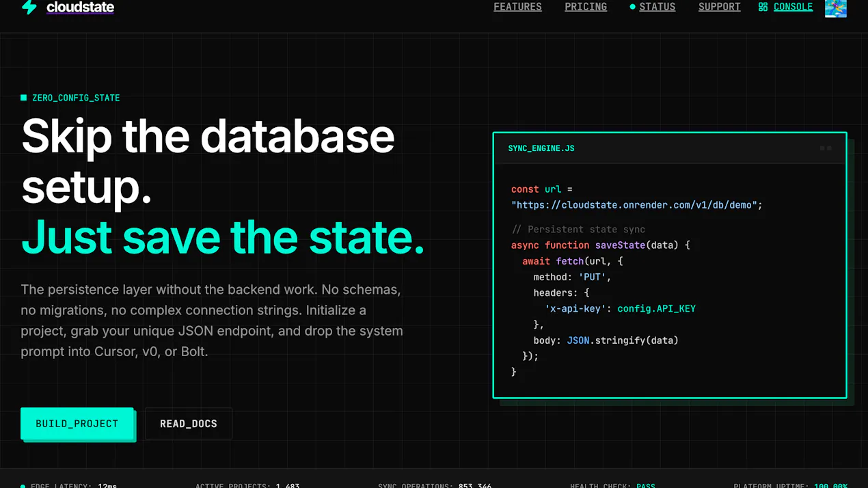The height and width of the screenshot is (488, 868).
Task: Click the SYNC_ENGINE.JS file title
Action: (x=541, y=148)
